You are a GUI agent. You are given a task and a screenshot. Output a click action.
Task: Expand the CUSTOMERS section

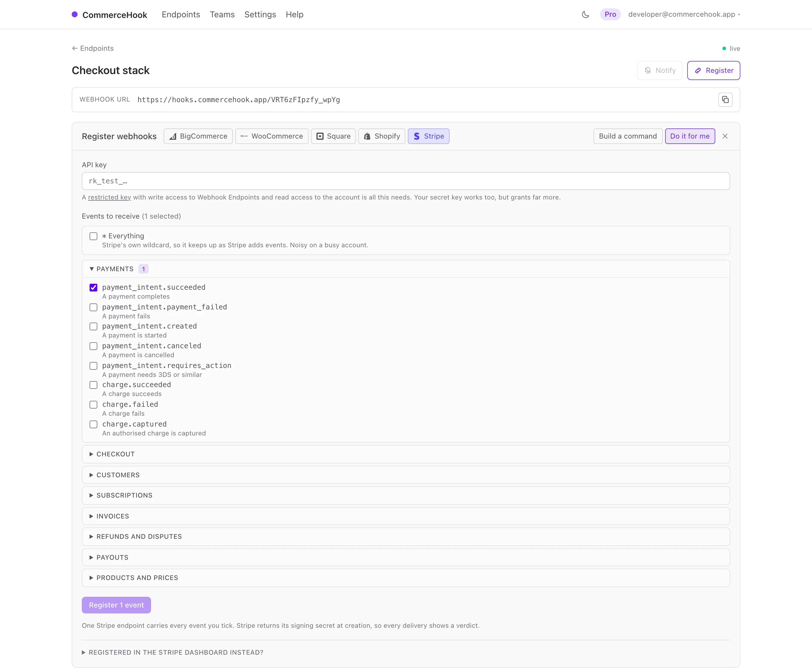406,475
